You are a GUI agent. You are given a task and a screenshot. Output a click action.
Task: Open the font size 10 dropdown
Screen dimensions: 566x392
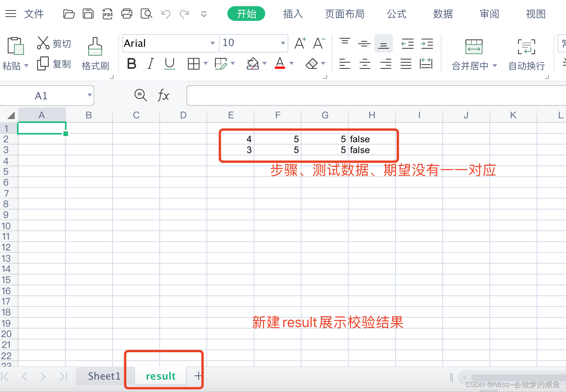click(283, 43)
